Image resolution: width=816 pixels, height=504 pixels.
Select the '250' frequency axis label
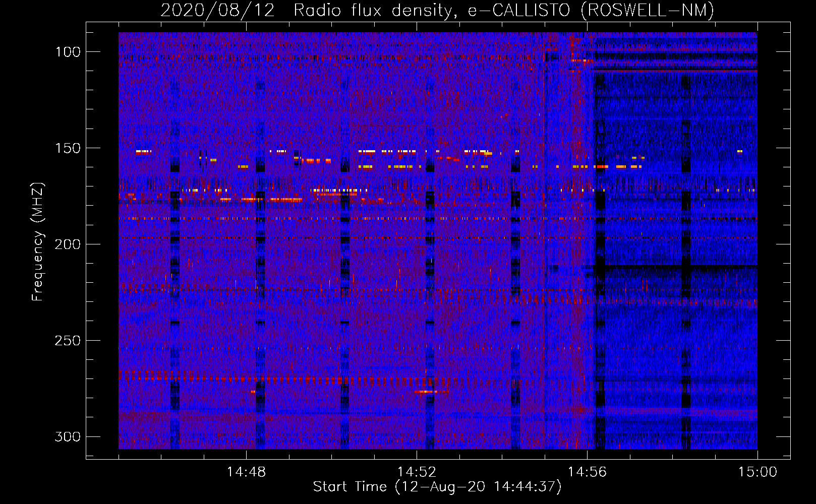pyautogui.click(x=68, y=341)
